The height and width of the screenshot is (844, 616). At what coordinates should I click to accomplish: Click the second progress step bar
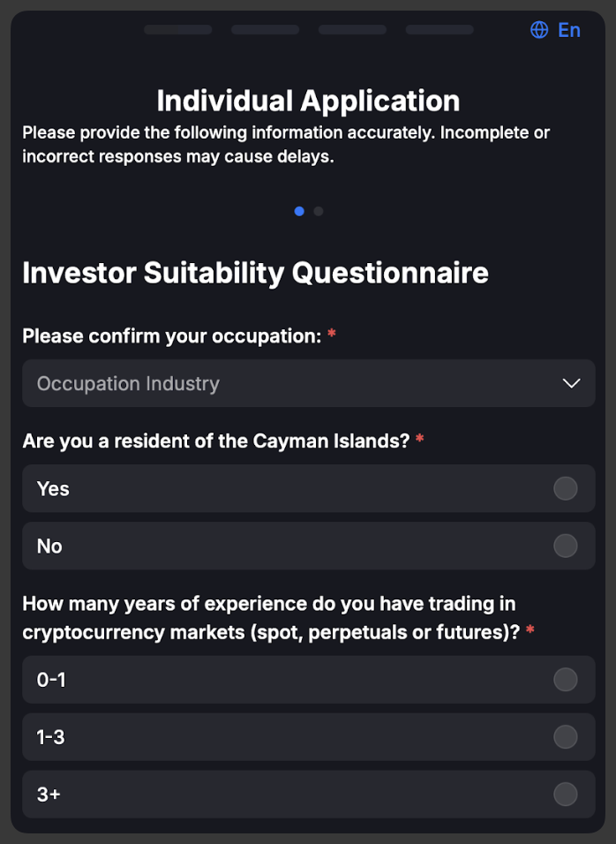(x=266, y=30)
